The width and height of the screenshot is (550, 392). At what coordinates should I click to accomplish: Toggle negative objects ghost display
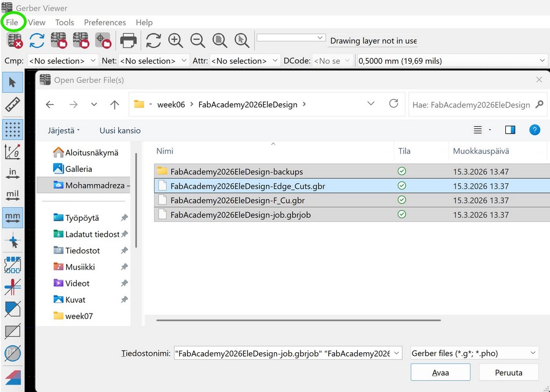pos(13,331)
